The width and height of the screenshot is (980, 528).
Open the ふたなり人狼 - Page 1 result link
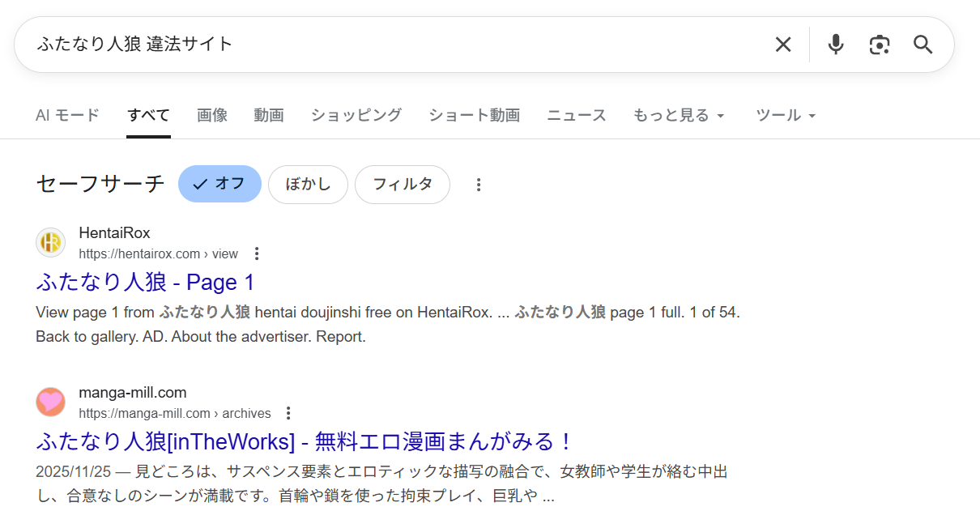[145, 282]
